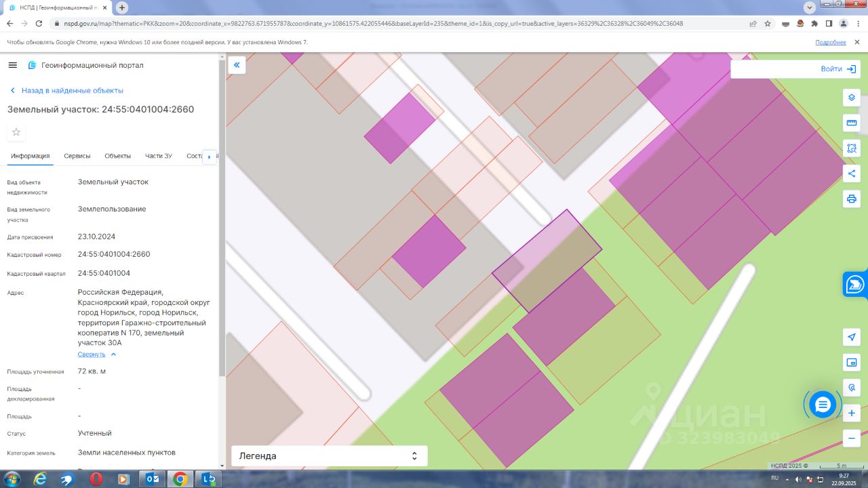Collapse the left info panel
The width and height of the screenshot is (868, 488).
[237, 65]
